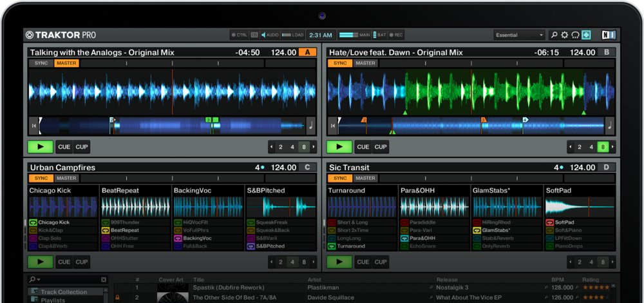644x303 pixels.
Task: Click the CTRL indicator in header
Action: (x=239, y=35)
